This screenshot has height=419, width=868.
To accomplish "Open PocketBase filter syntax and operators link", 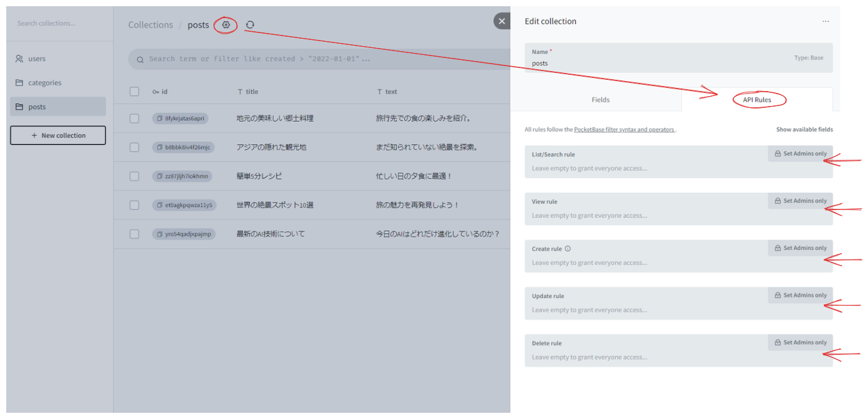I will (x=624, y=130).
